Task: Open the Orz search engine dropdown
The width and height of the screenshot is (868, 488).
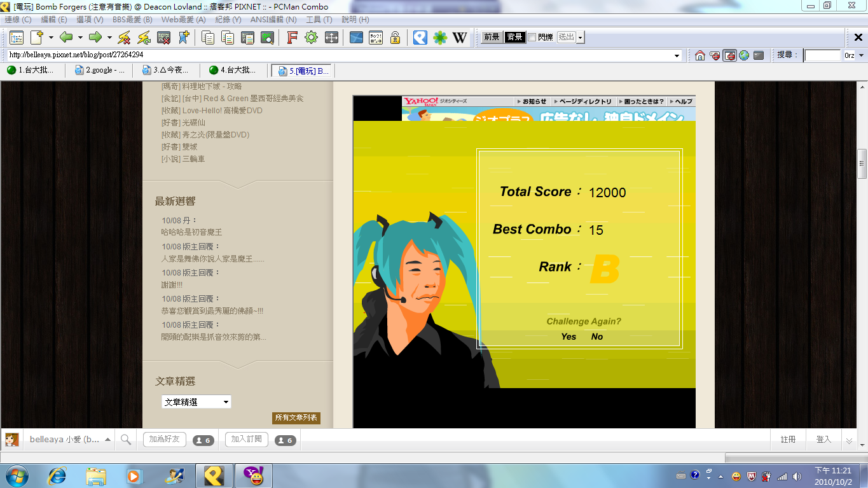Action: [x=861, y=55]
